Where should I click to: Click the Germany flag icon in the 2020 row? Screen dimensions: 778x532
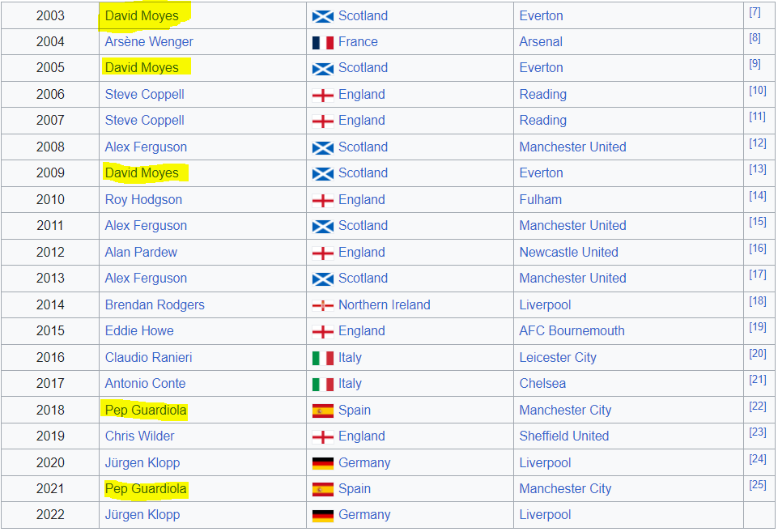coord(322,463)
